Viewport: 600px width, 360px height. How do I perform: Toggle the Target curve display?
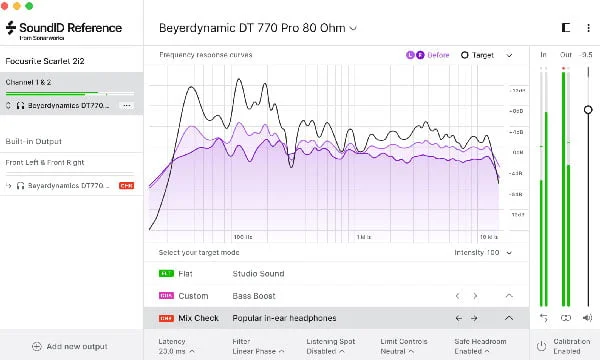tap(477, 55)
